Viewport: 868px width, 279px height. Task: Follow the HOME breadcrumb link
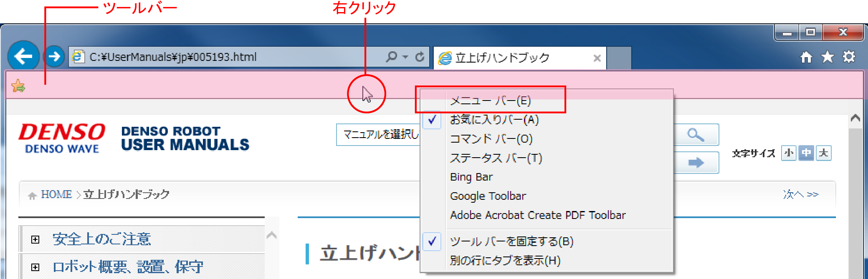56,194
